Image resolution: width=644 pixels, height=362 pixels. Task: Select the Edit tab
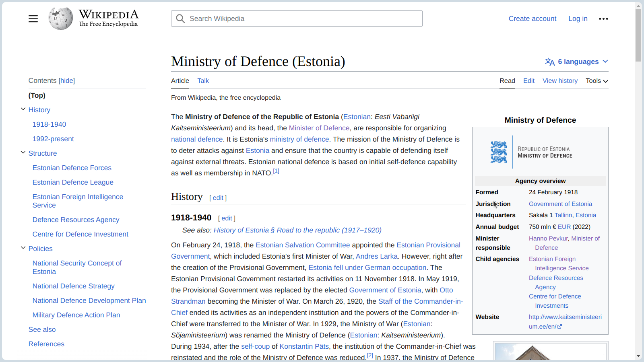[x=529, y=81]
